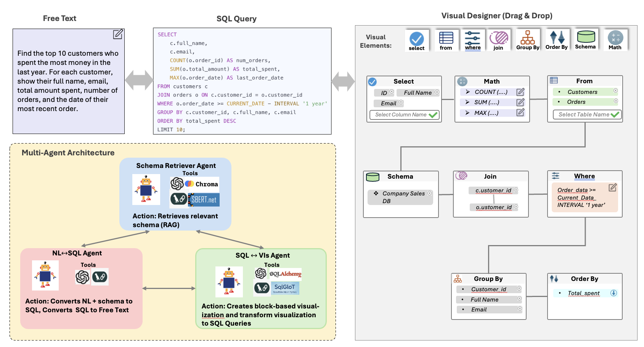The width and height of the screenshot is (644, 347).
Task: Expand the SUM (....) math row
Action: 467,102
